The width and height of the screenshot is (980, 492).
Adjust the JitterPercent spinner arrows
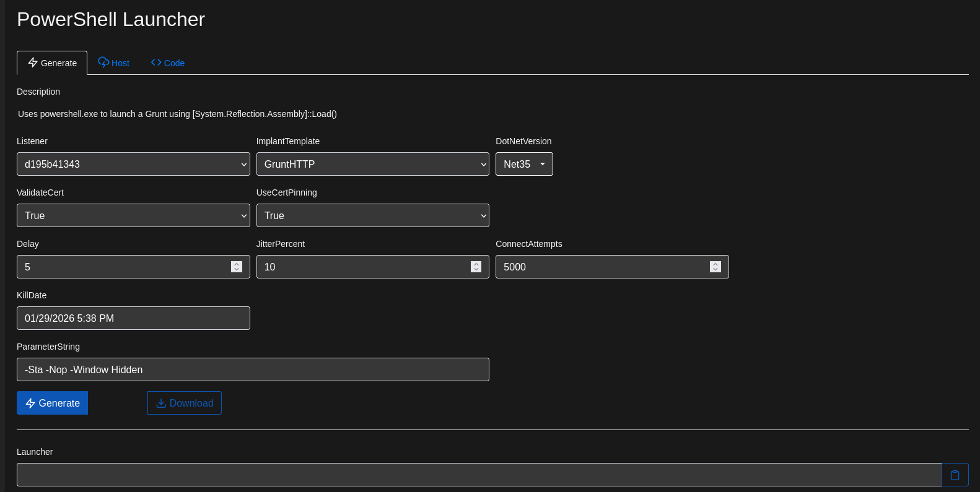476,267
